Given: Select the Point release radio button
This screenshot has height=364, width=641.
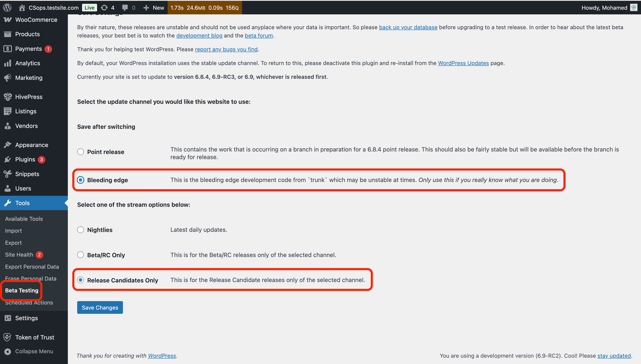Looking at the screenshot, I should [x=80, y=152].
